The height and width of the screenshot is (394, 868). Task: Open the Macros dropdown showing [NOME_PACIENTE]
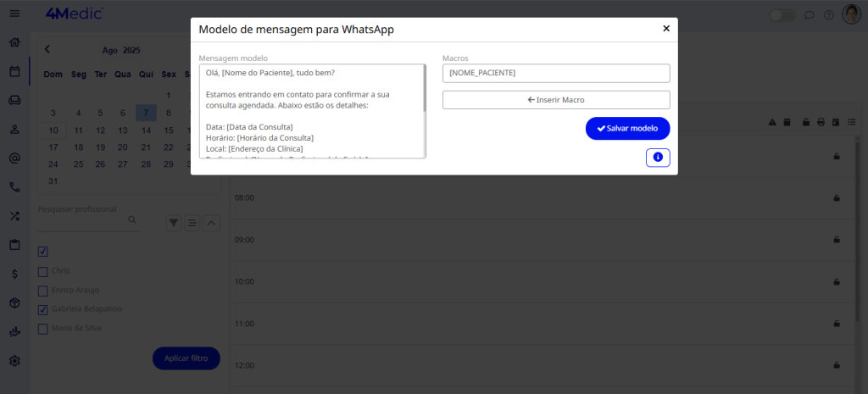(556, 73)
